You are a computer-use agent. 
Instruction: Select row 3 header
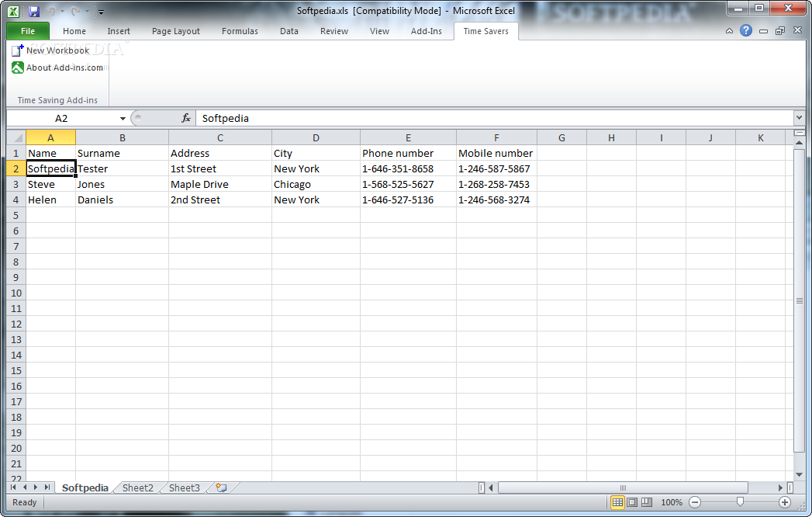click(x=16, y=184)
